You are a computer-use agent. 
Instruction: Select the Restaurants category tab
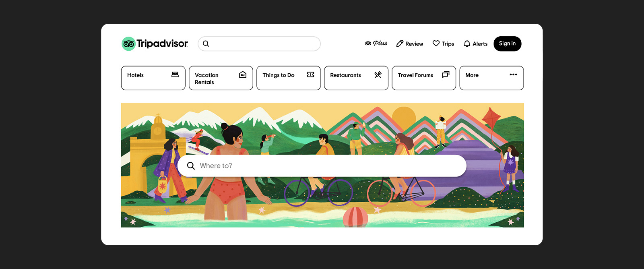(x=356, y=78)
